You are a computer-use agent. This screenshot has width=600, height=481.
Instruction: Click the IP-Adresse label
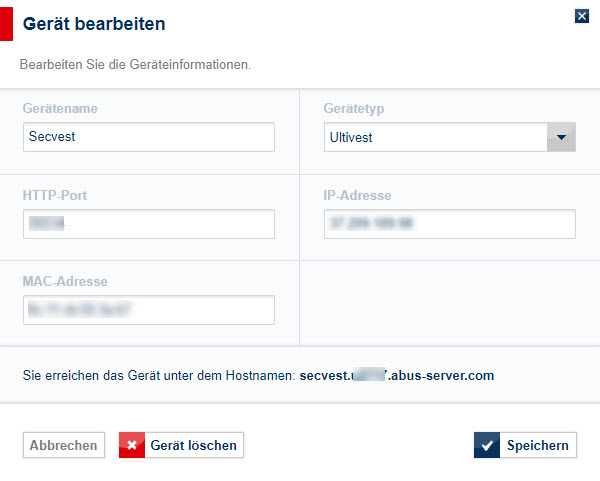click(x=357, y=195)
